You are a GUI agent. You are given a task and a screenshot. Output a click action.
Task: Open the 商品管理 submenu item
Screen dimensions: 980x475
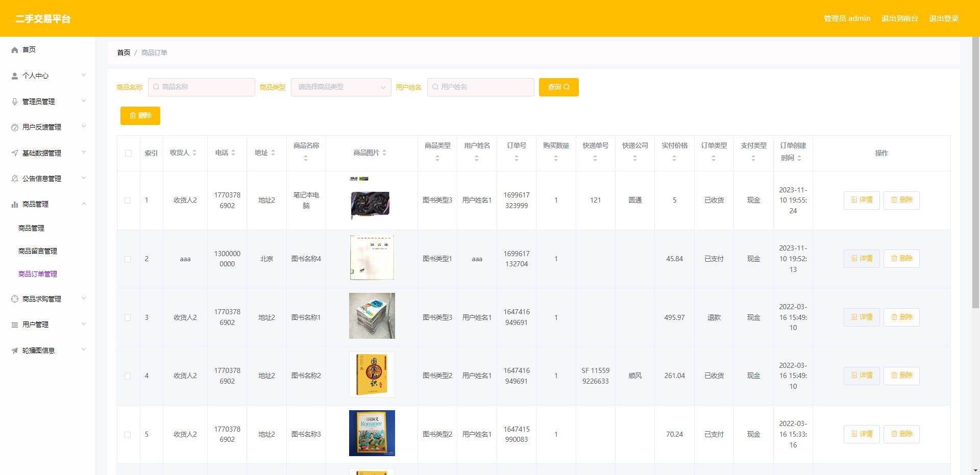pyautogui.click(x=31, y=228)
